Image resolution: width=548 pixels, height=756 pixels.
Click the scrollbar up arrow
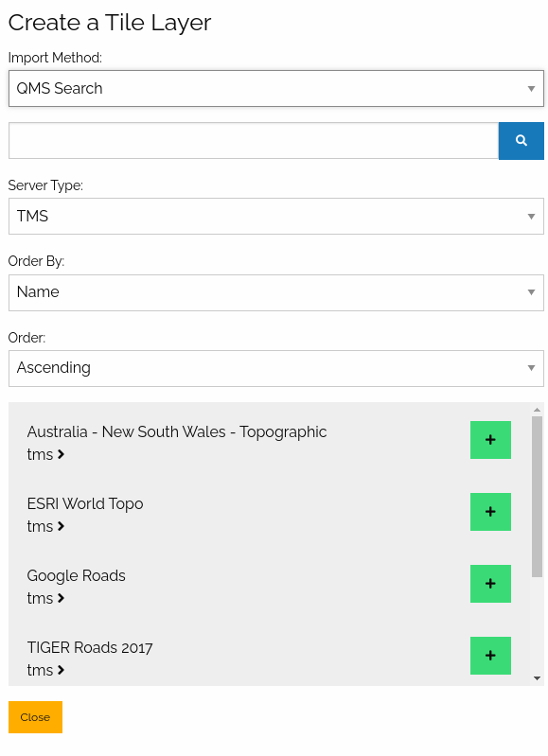[537, 410]
